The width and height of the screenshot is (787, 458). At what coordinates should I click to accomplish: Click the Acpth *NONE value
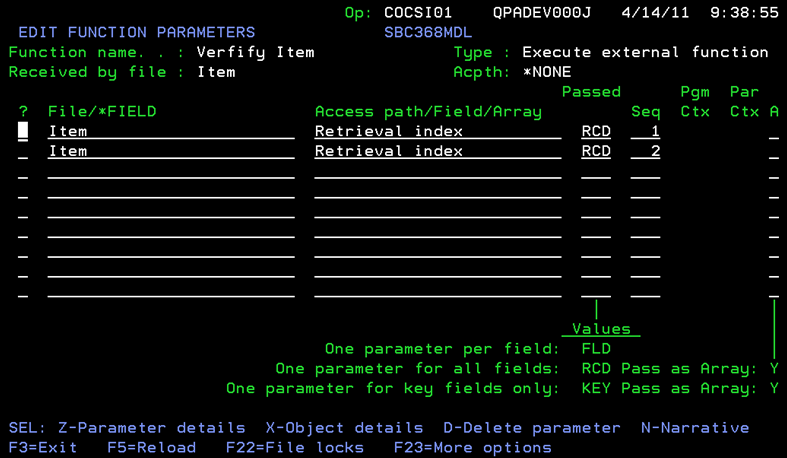[547, 72]
